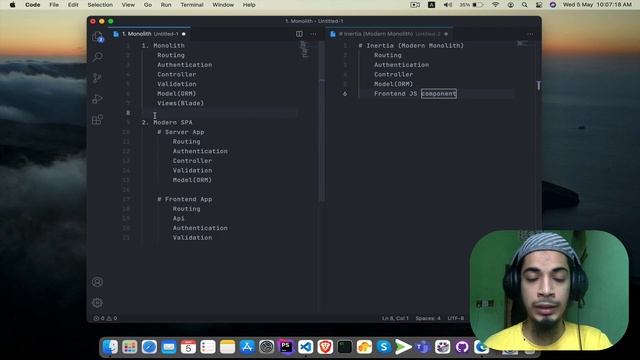
Task: Open the Extensions view
Action: click(x=98, y=120)
